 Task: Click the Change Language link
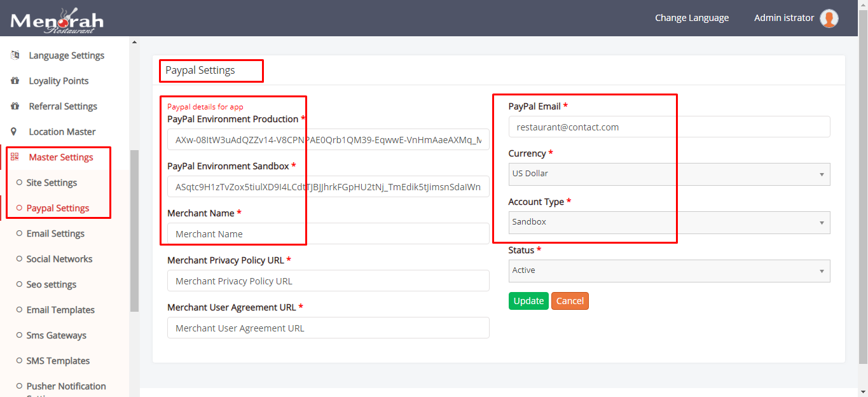692,18
